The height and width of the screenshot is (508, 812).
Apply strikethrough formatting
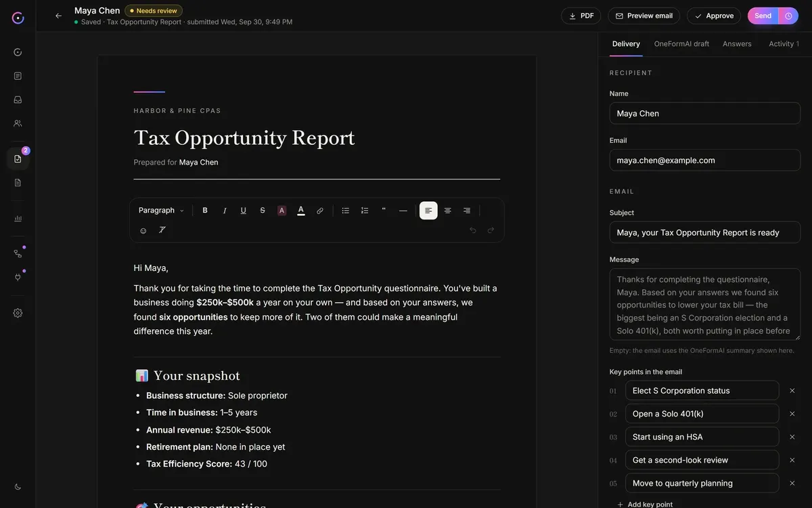pyautogui.click(x=263, y=211)
